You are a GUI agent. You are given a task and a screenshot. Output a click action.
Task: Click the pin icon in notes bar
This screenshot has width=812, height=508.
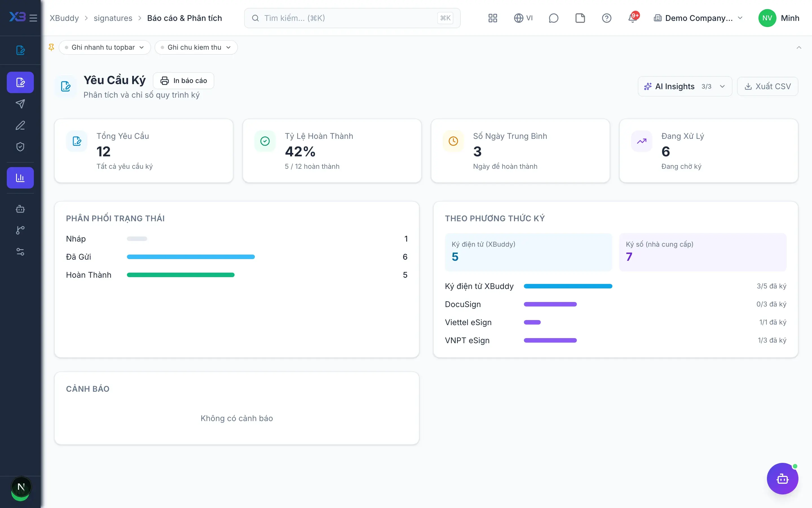51,47
